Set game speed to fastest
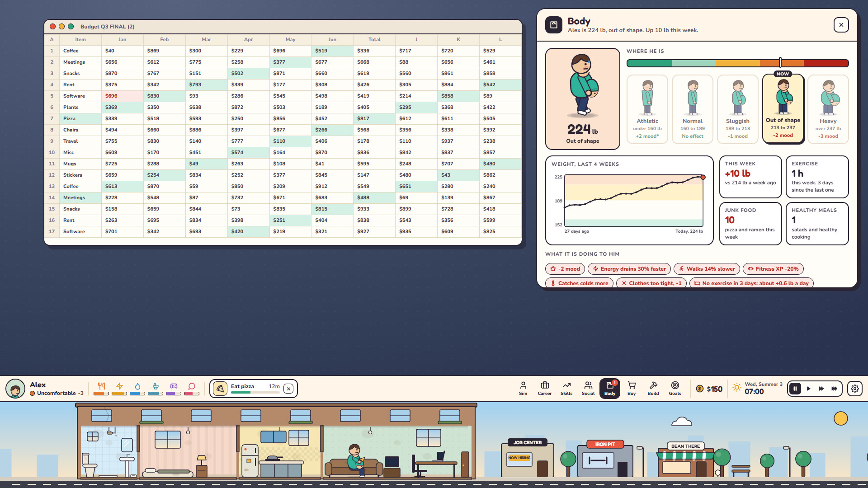The image size is (868, 488). [834, 389]
